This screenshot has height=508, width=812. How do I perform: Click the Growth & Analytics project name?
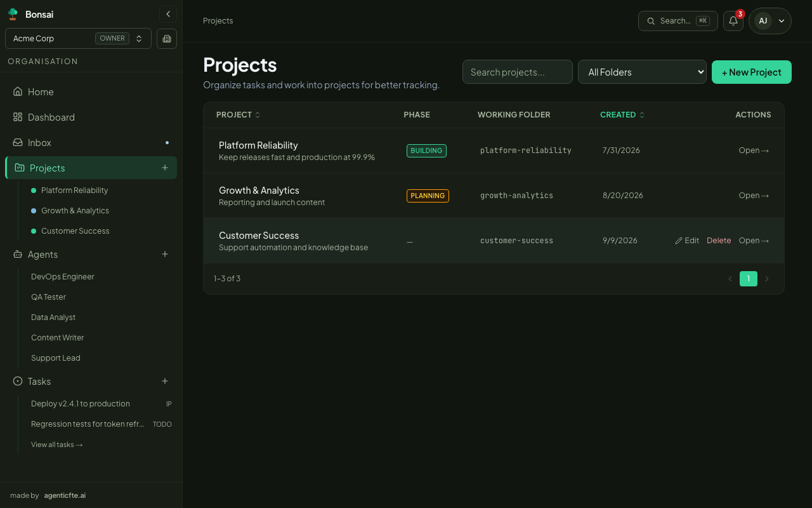[259, 190]
